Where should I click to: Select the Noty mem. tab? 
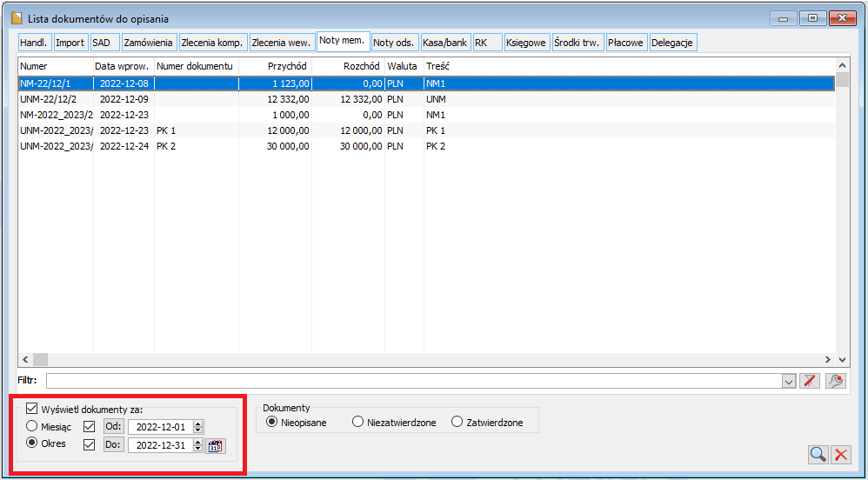pyautogui.click(x=343, y=42)
